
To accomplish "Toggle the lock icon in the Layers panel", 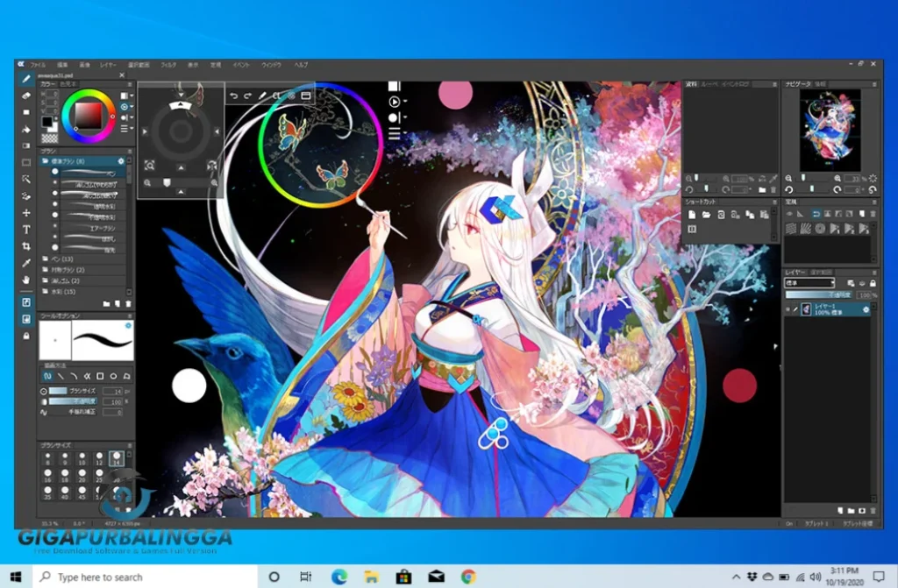I will coord(873,283).
